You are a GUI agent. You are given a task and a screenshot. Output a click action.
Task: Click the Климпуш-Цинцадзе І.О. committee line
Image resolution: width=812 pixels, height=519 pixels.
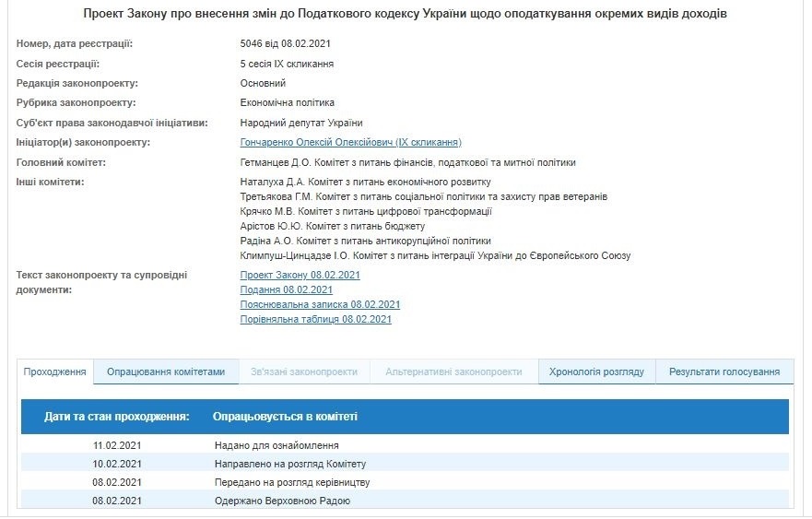435,255
